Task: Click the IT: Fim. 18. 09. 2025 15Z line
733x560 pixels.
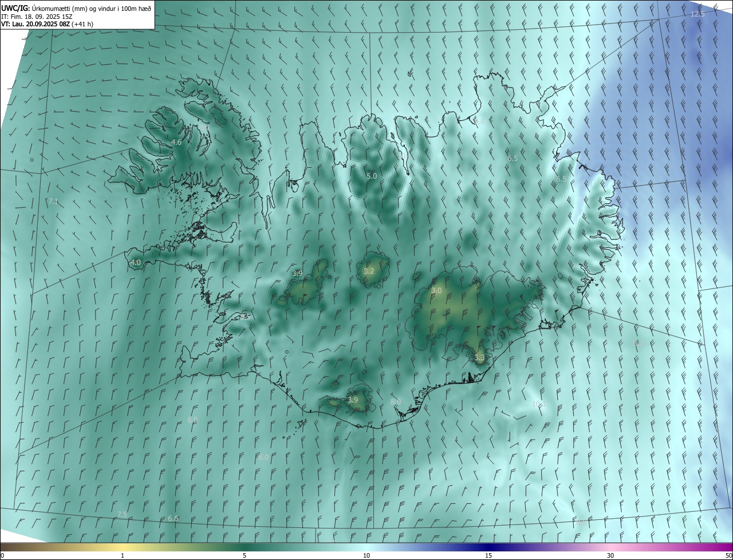Action: pos(37,17)
